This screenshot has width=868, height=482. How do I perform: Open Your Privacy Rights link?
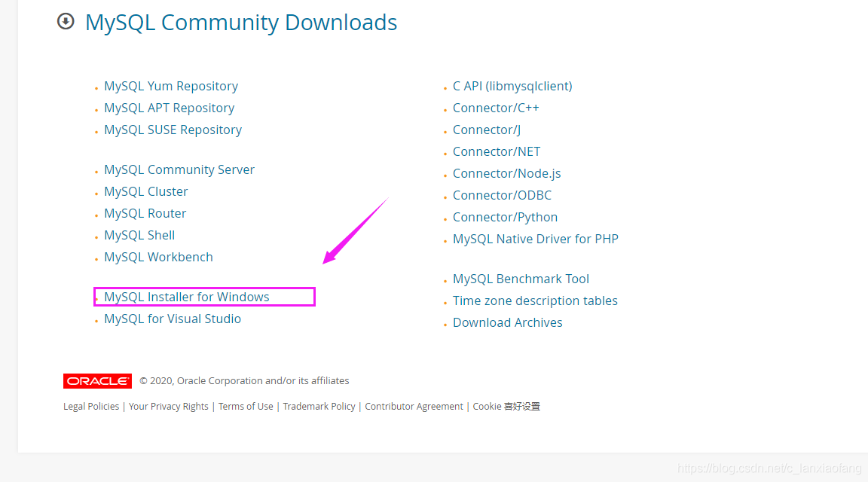169,406
